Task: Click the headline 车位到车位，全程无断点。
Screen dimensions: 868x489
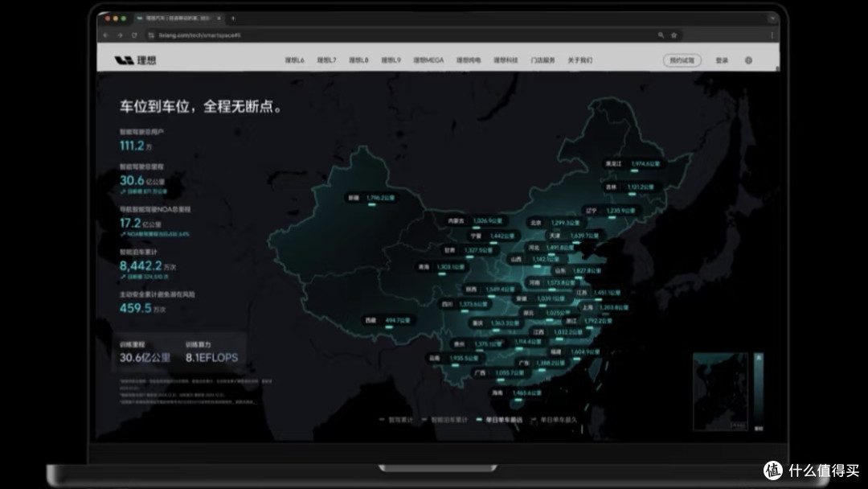Action: tap(201, 106)
